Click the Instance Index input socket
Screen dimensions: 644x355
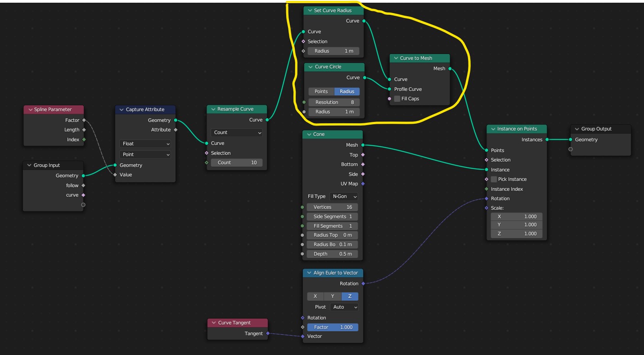click(x=486, y=189)
